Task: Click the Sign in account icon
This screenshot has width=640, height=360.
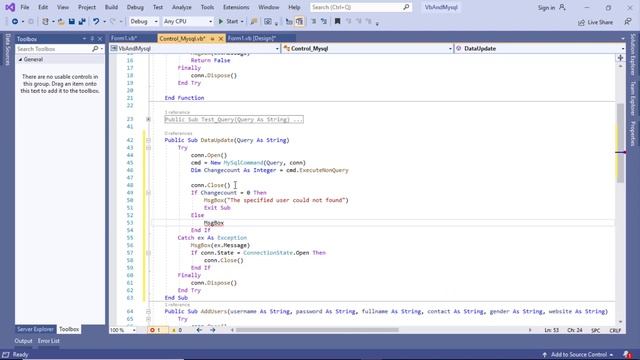Action: click(x=562, y=7)
